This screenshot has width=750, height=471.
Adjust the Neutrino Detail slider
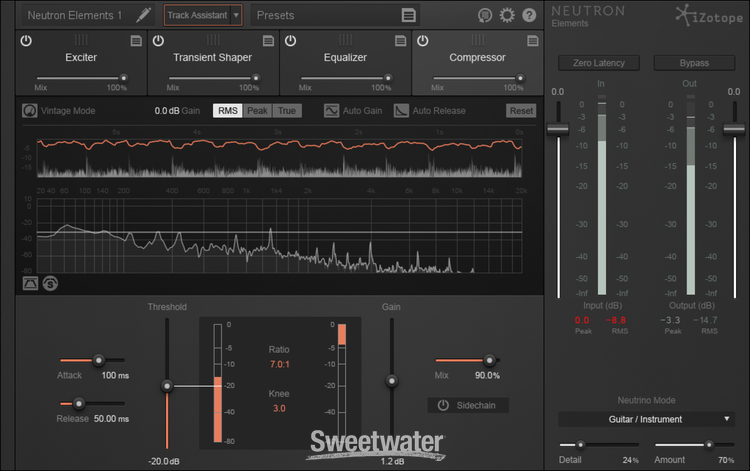point(580,445)
